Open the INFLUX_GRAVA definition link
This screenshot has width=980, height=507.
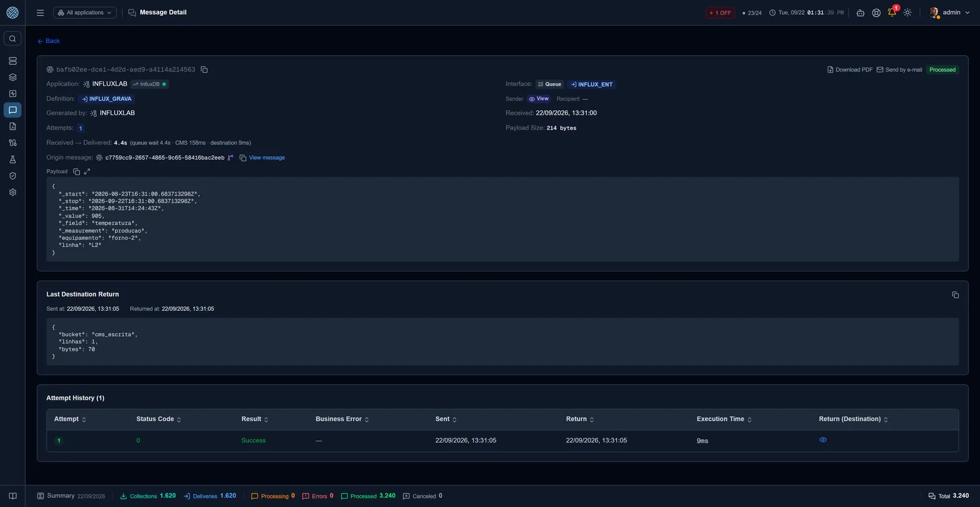[x=107, y=99]
